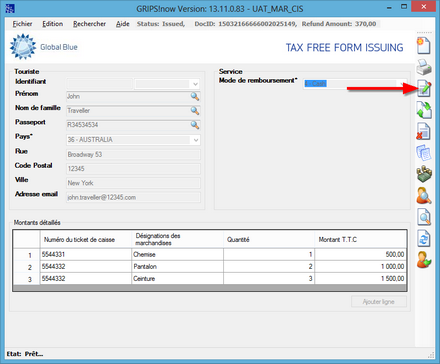
Task: Click the Quantité column header
Action: [x=269, y=239]
